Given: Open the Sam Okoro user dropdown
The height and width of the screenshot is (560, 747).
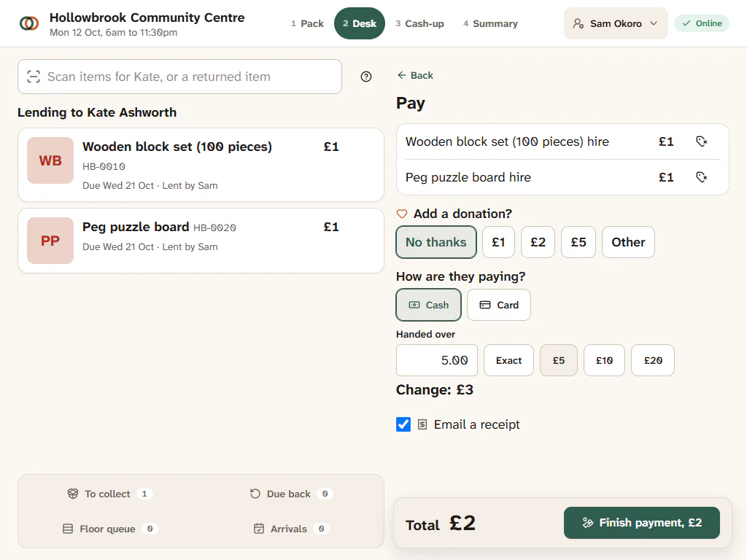Looking at the screenshot, I should (616, 23).
